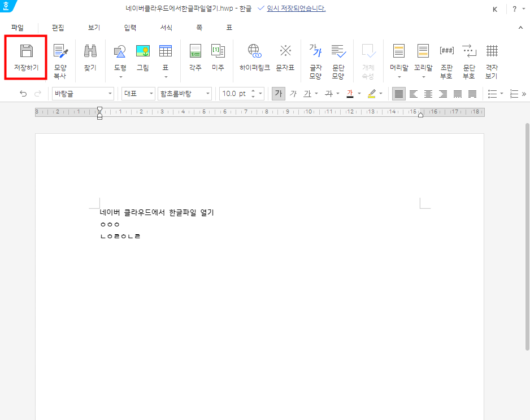Expand highlight color options arrow

381,94
